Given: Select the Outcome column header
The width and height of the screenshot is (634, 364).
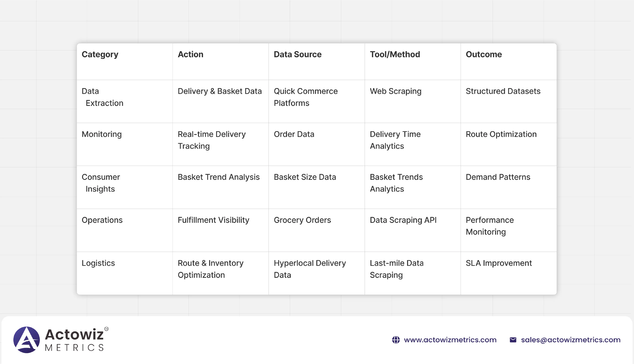Looking at the screenshot, I should [484, 54].
